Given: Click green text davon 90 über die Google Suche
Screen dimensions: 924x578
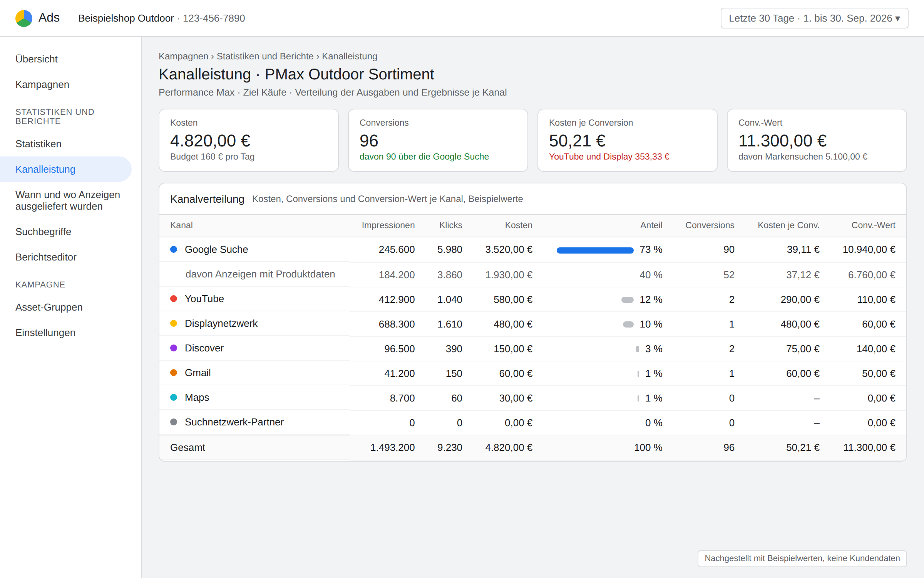Looking at the screenshot, I should (424, 156).
